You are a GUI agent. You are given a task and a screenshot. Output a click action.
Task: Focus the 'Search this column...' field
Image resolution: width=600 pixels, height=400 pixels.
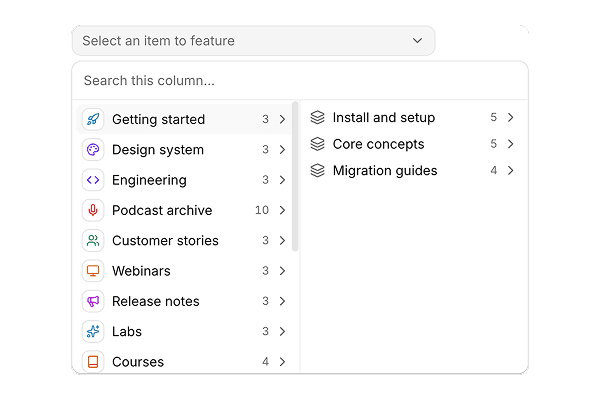click(x=300, y=81)
